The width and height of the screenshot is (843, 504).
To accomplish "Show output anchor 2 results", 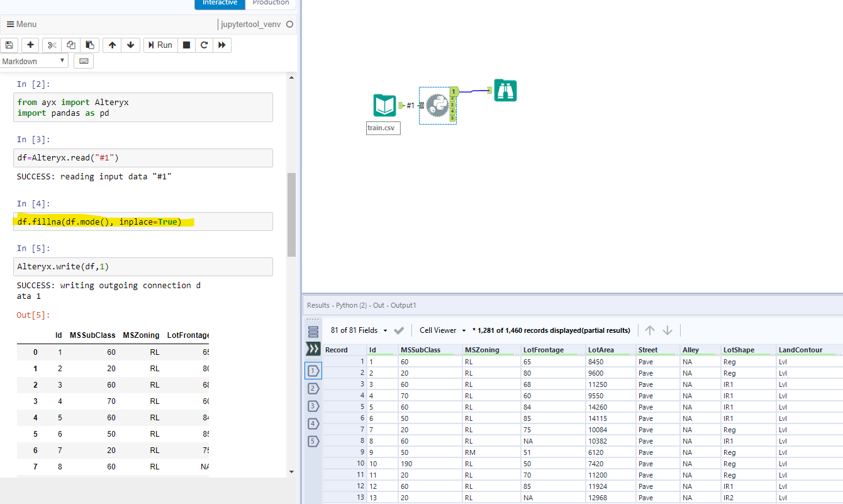I will (x=313, y=388).
